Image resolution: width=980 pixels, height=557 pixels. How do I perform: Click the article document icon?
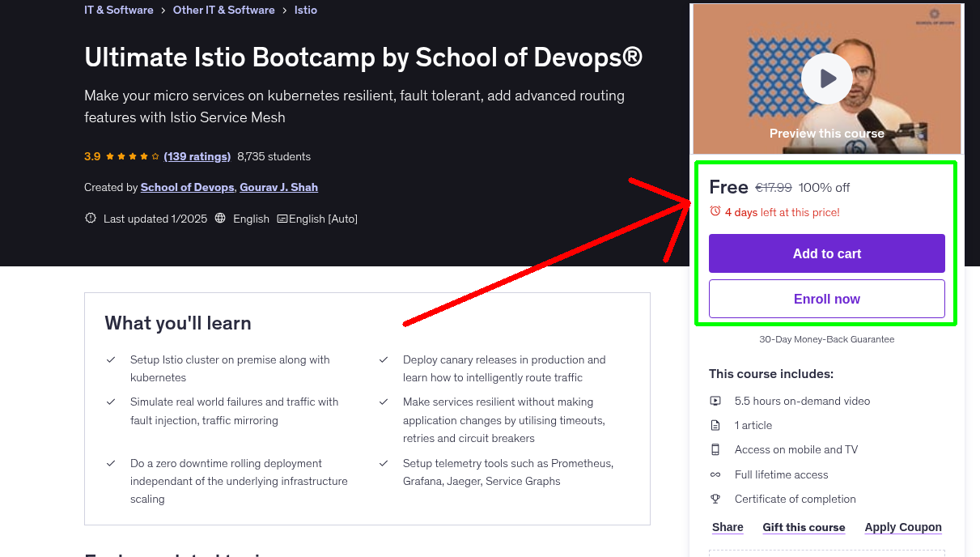click(715, 424)
